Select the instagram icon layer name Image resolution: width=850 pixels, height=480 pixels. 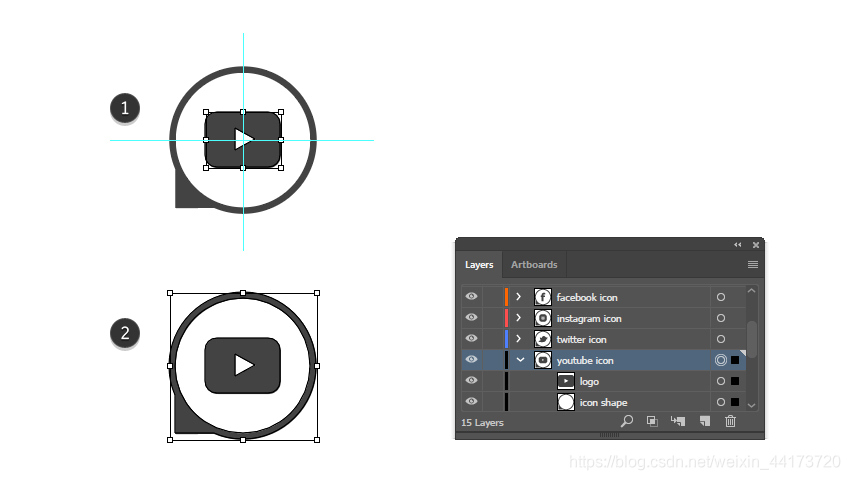(589, 318)
